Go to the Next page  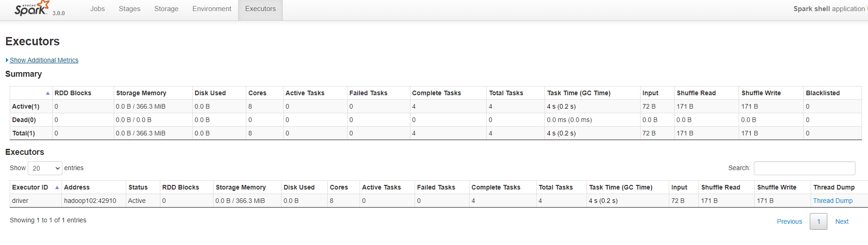842,221
